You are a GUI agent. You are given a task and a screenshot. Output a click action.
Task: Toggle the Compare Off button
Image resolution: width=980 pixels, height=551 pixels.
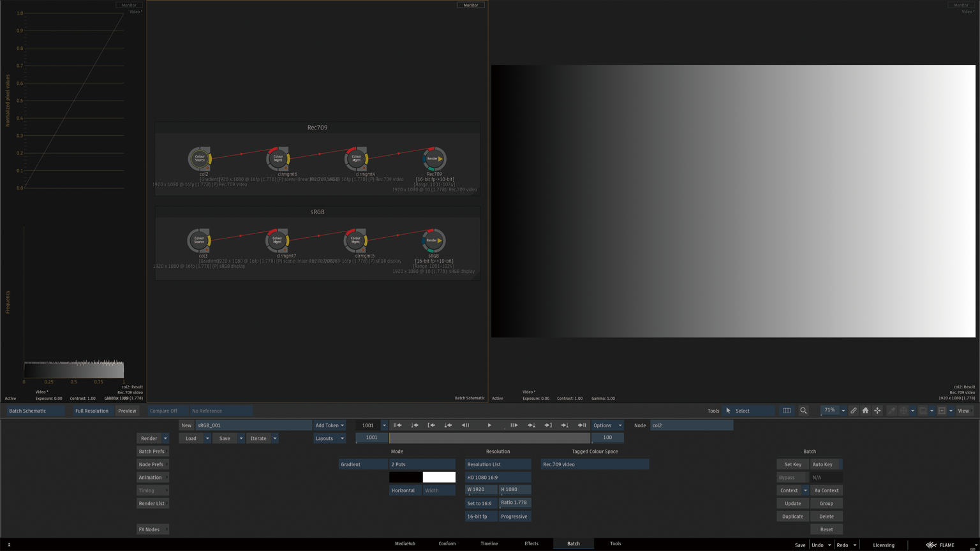164,411
